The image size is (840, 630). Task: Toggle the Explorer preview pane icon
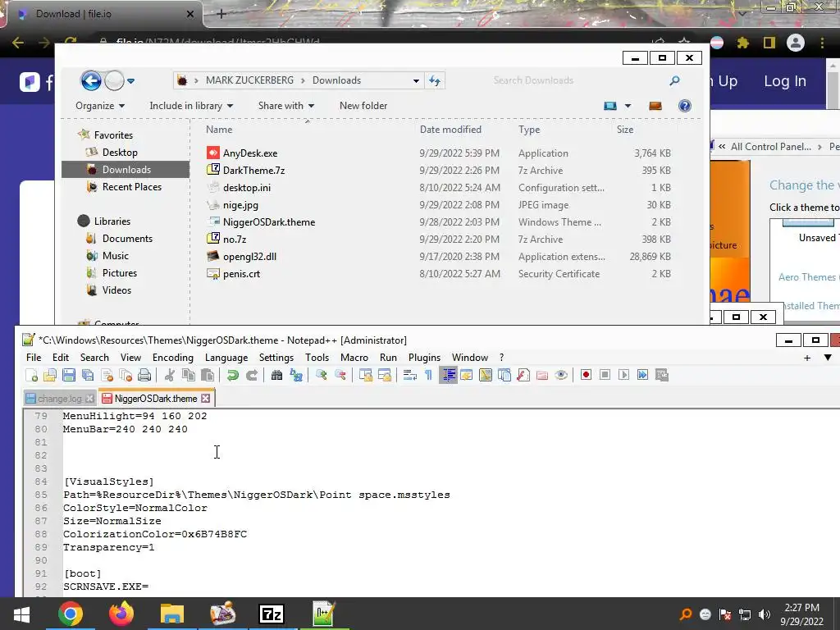(655, 106)
